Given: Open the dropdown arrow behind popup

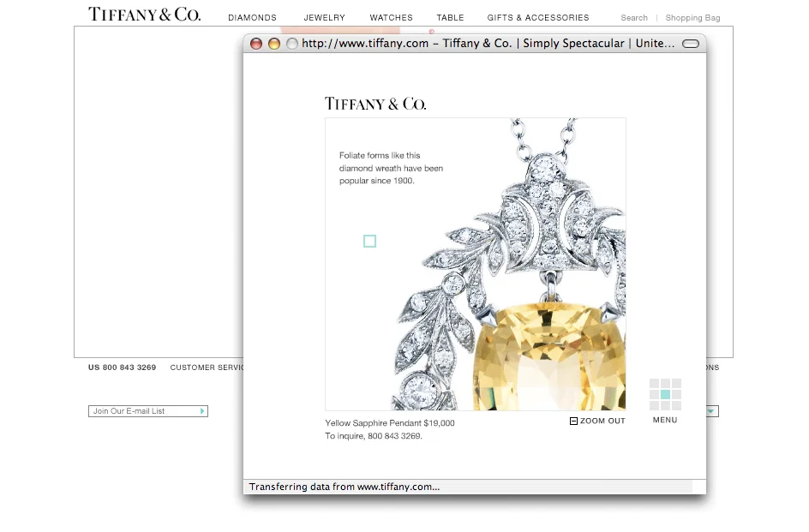Looking at the screenshot, I should pyautogui.click(x=712, y=411).
